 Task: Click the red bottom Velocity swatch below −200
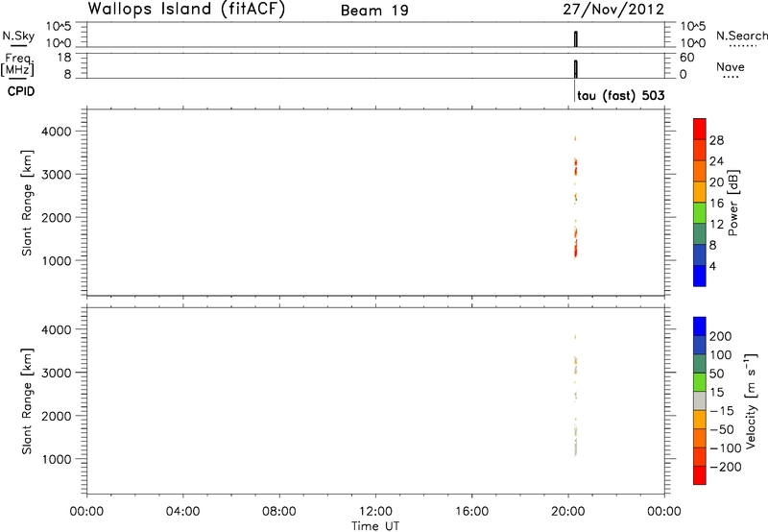click(700, 475)
